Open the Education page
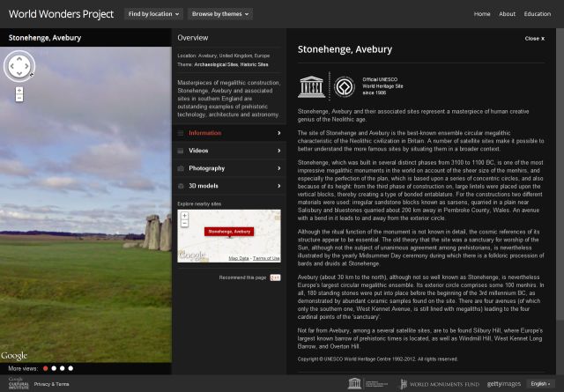Viewport: 564px width, 392px height. click(x=538, y=14)
